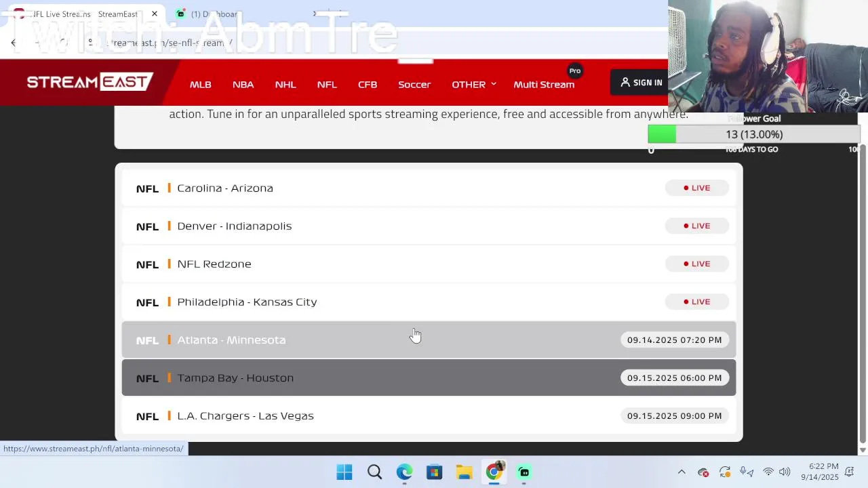The height and width of the screenshot is (488, 868).
Task: Click the 09.14.2025 07:20 PM time badge
Action: pos(675,340)
